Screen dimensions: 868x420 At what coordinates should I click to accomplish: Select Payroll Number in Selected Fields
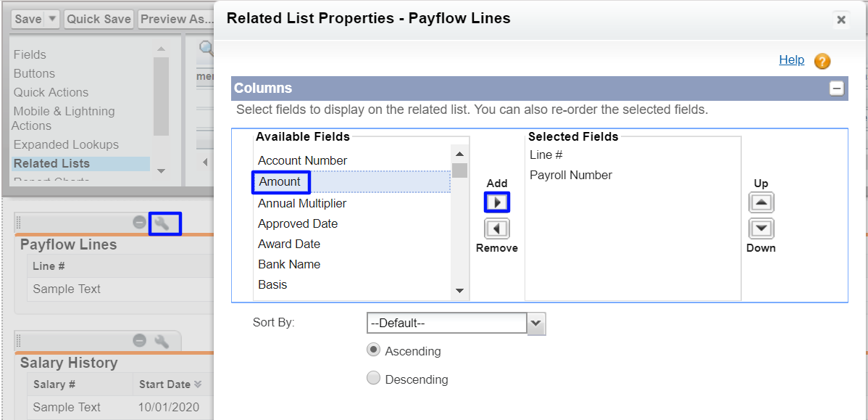pos(571,175)
